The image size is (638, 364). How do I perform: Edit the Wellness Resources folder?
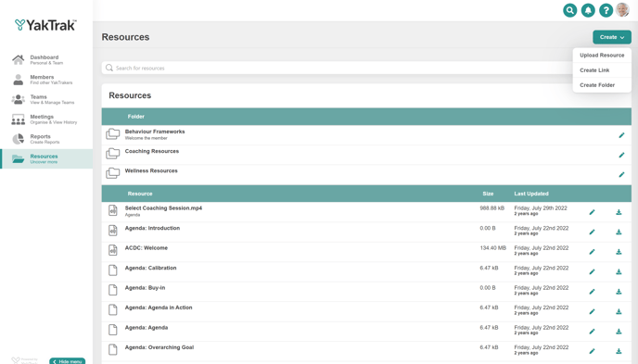(621, 175)
